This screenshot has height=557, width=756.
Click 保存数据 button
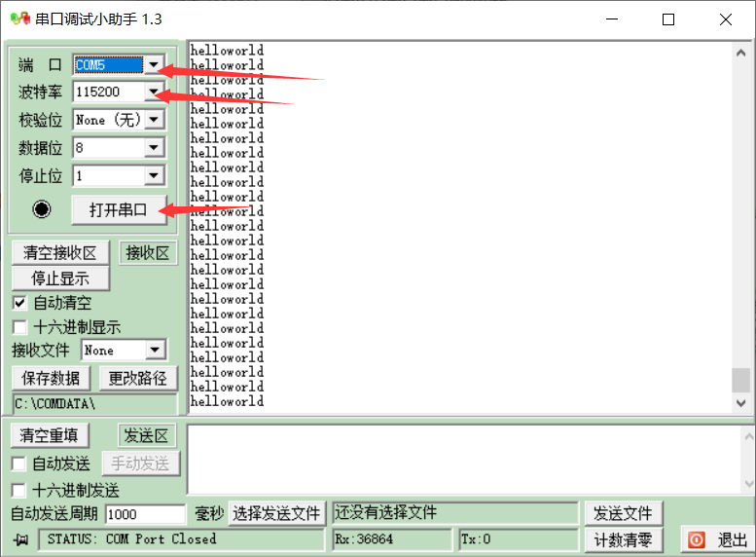click(51, 379)
